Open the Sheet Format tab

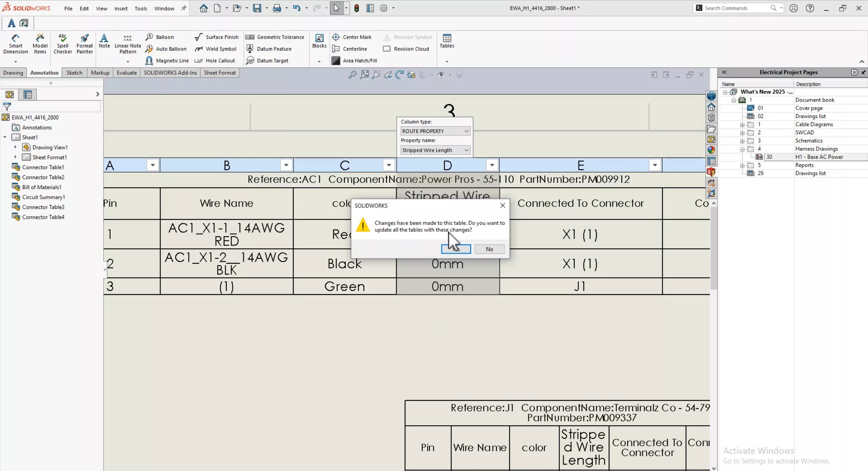point(220,73)
